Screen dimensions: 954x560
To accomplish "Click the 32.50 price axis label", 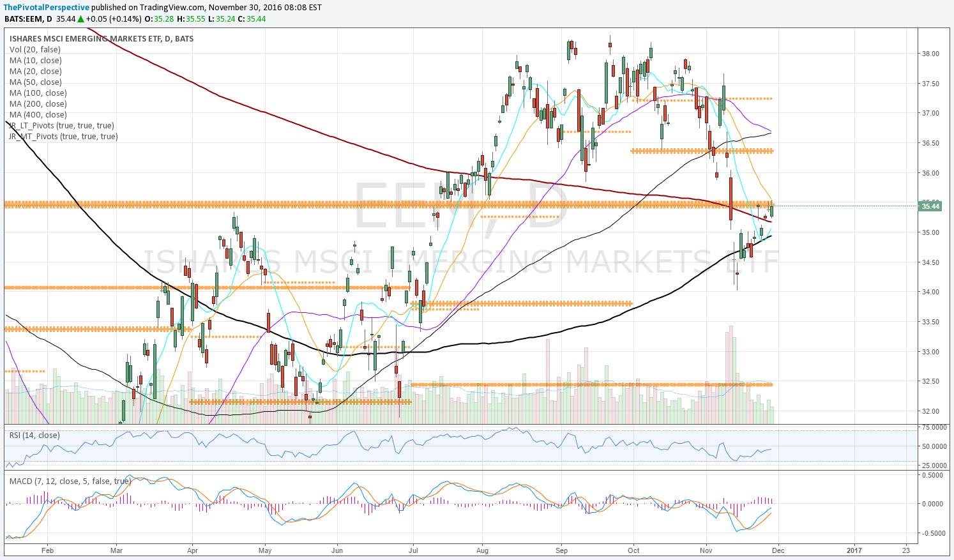I will [930, 382].
